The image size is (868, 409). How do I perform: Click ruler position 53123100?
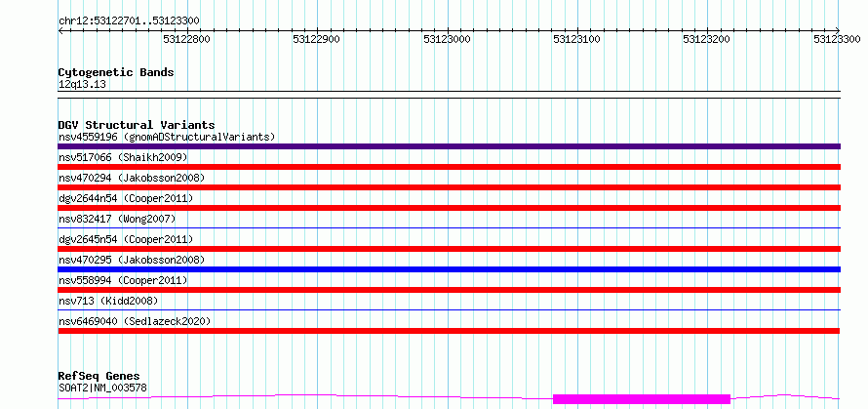click(576, 39)
